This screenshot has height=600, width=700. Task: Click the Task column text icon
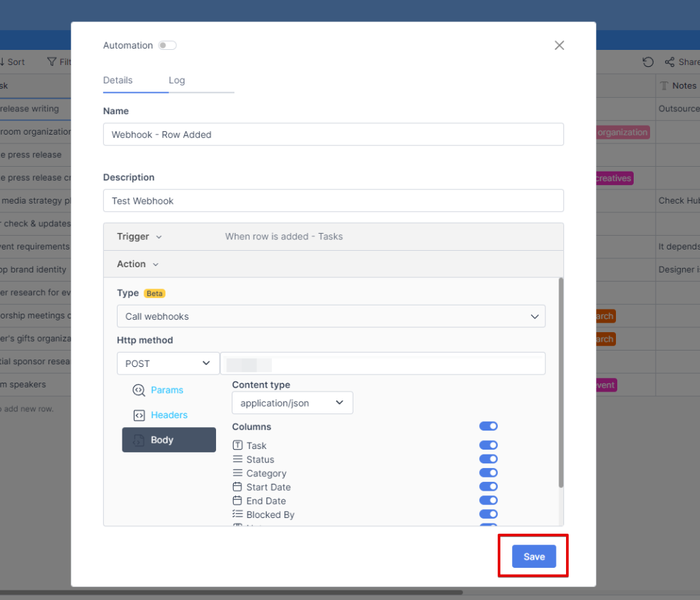pos(238,446)
